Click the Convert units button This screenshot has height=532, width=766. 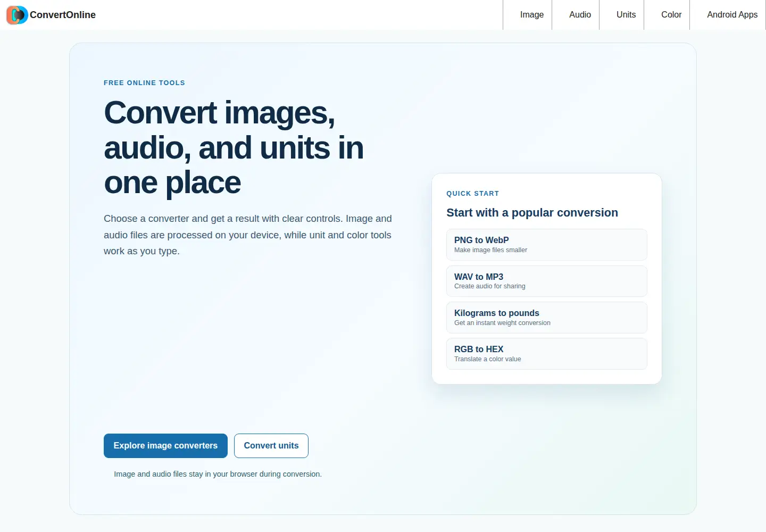point(271,446)
